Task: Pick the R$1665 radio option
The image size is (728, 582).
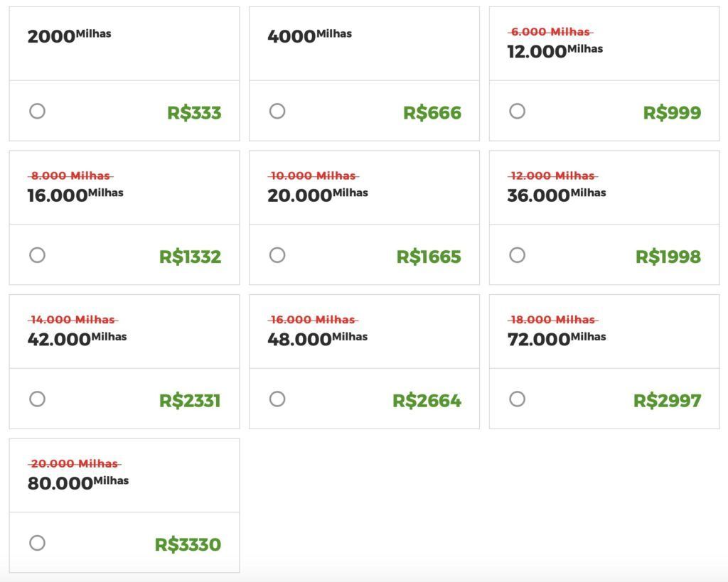Action: point(277,255)
